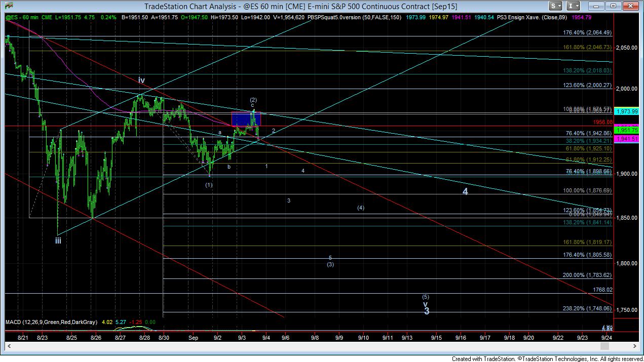Image resolution: width=644 pixels, height=362 pixels.
Task: Select the blue rectangle drawn on the chart
Action: click(246, 118)
